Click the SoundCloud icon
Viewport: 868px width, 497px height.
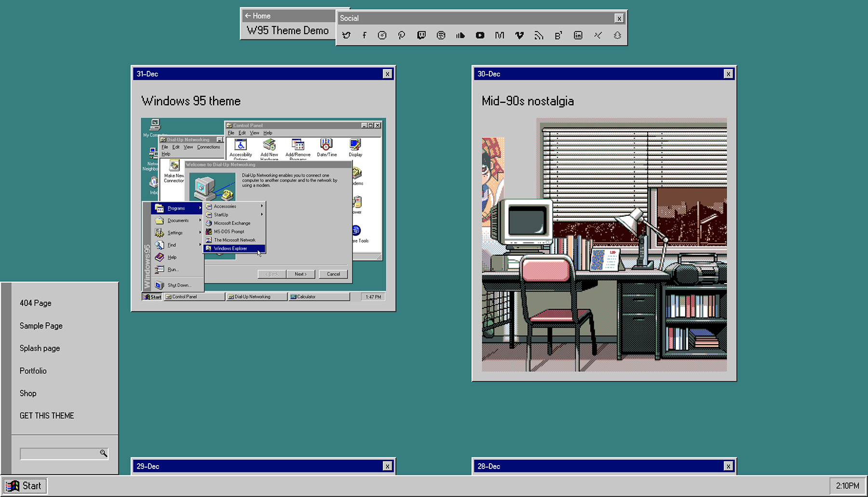461,35
